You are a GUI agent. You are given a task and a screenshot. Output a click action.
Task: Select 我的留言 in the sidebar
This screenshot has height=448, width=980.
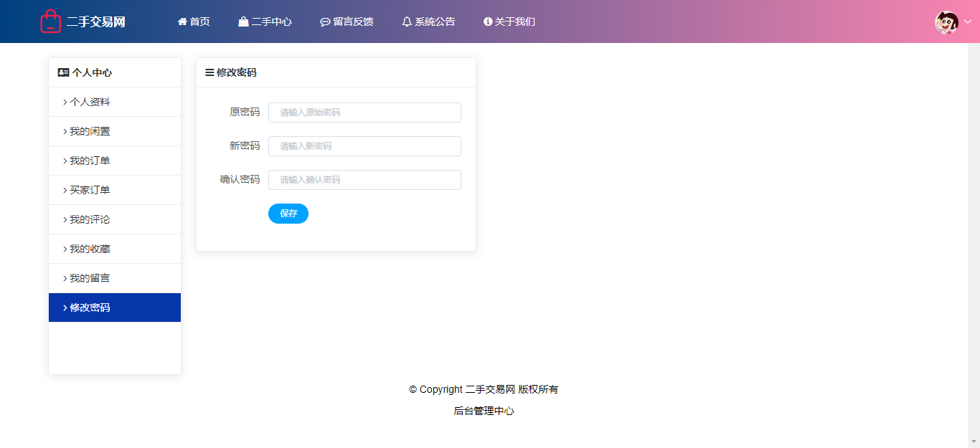tap(115, 278)
